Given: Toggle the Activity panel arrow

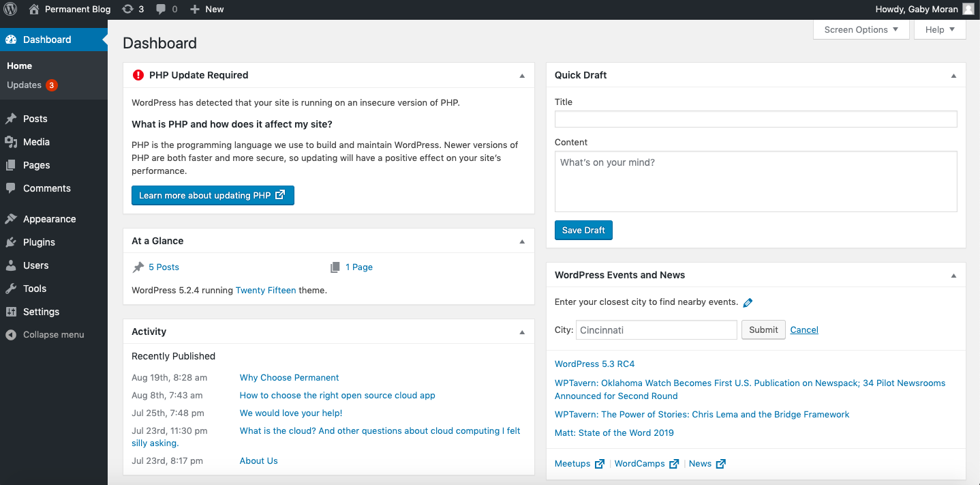Looking at the screenshot, I should click(x=522, y=332).
